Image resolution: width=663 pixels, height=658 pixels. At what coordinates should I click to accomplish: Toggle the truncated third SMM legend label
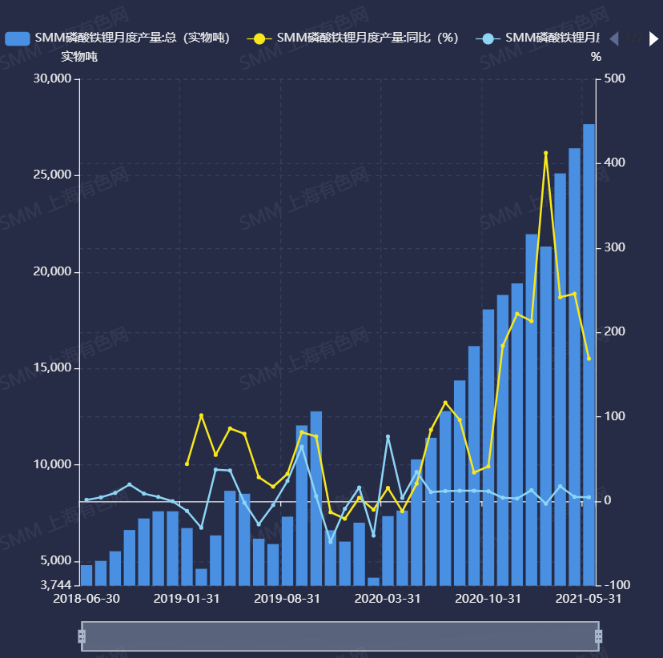point(550,38)
